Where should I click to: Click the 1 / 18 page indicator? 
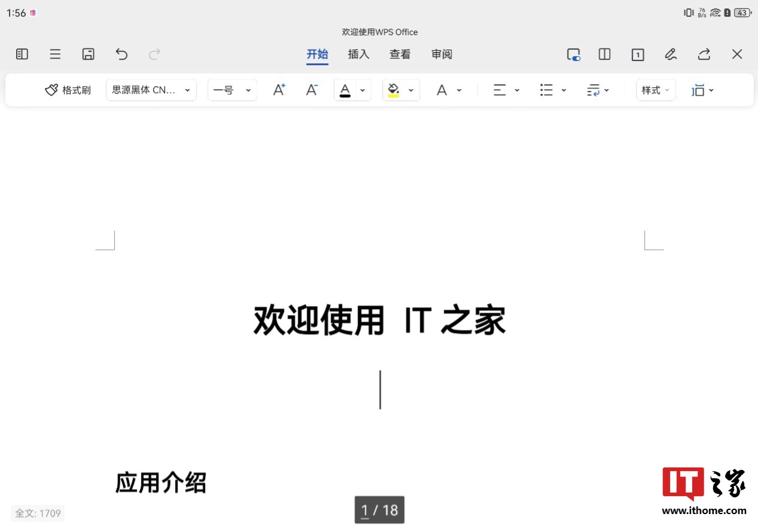pos(379,510)
